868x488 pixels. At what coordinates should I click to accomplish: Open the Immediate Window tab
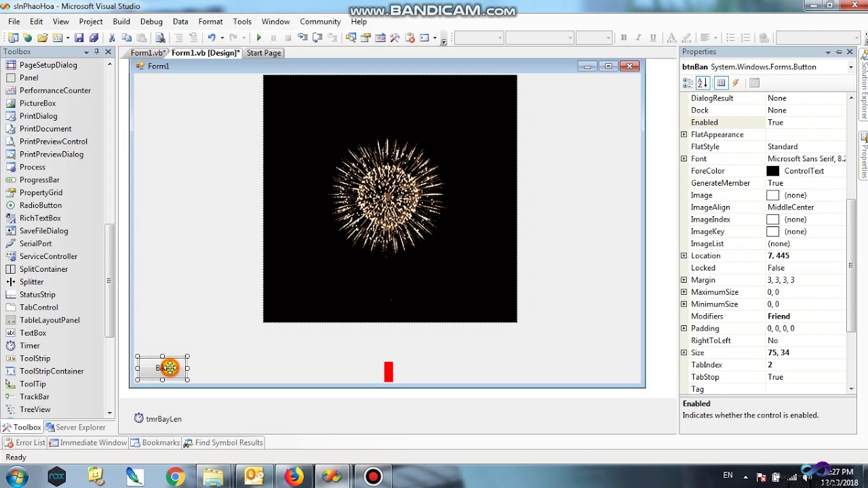point(88,443)
